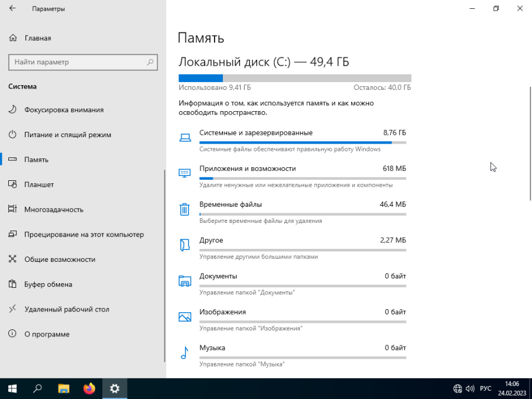Open the Главная home icon
Image resolution: width=532 pixels, height=399 pixels.
13,38
